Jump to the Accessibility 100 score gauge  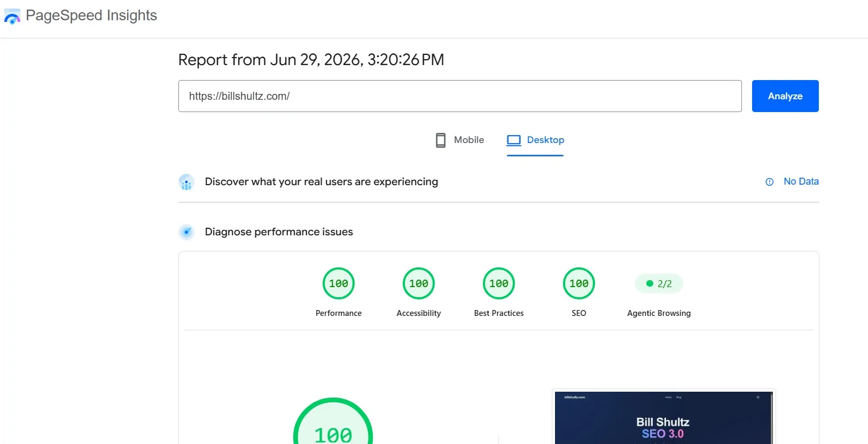coord(419,283)
